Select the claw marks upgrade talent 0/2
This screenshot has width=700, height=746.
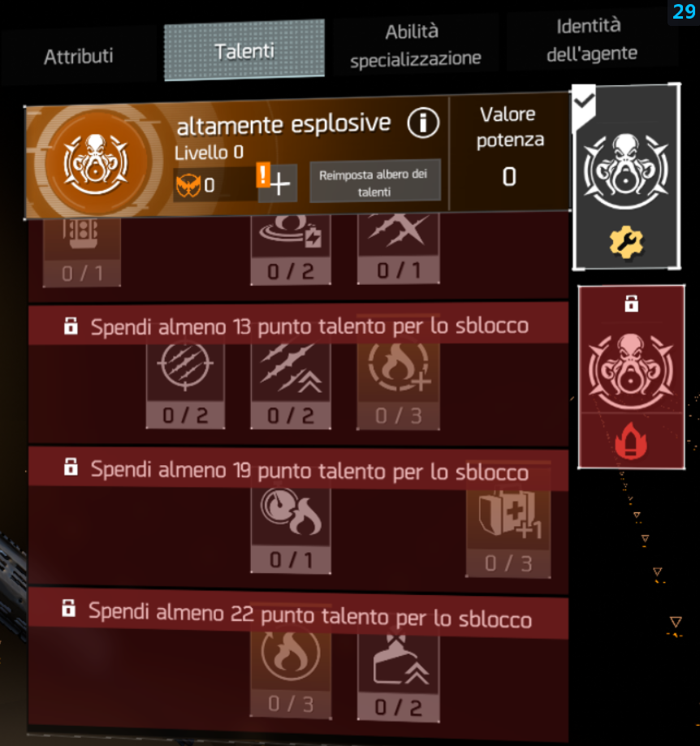pos(291,386)
